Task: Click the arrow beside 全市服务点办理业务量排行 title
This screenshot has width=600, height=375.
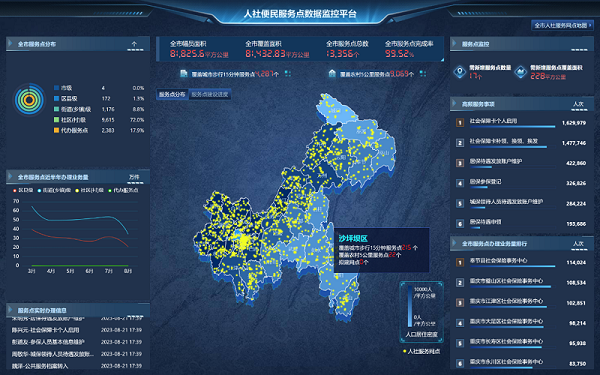Action: (x=454, y=243)
